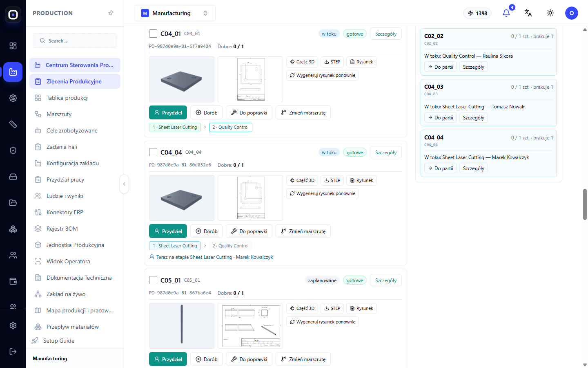The width and height of the screenshot is (588, 368).
Task: Open the shield quality icon in the rail
Action: pos(13,150)
